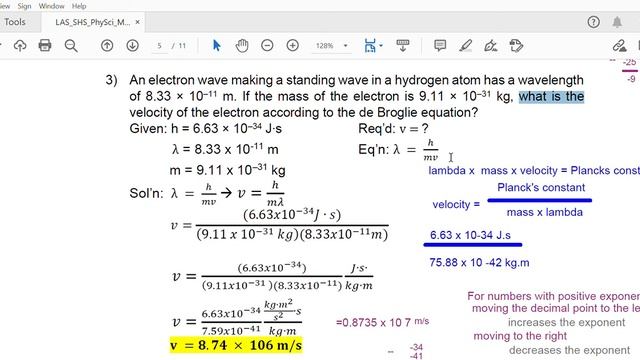Click the 'increases the exponent' text
This screenshot has width=640, height=360.
pos(567,322)
